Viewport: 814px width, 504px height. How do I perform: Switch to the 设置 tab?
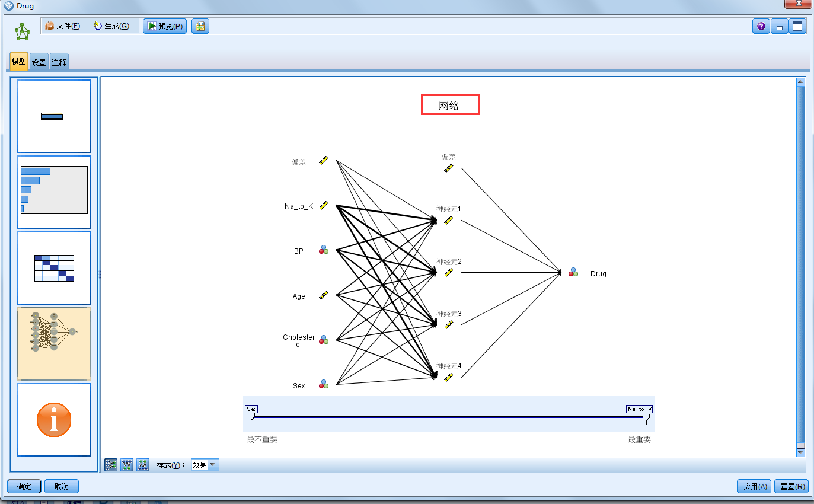[38, 60]
